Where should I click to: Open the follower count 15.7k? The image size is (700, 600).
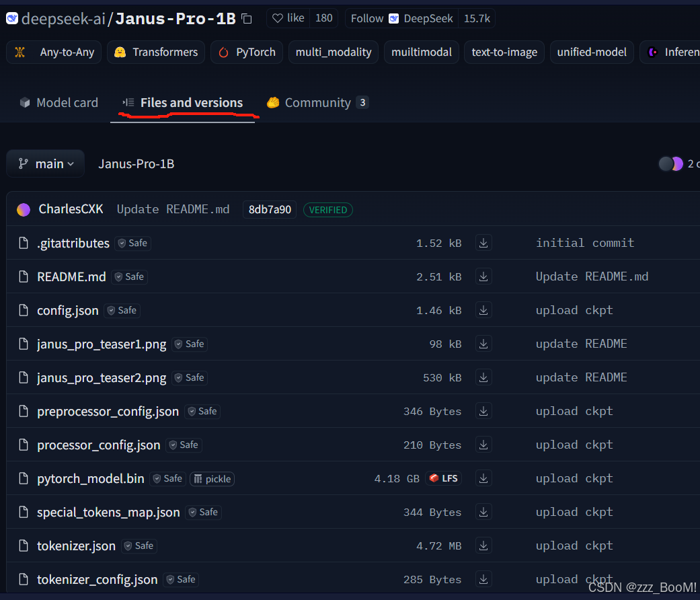(x=477, y=18)
